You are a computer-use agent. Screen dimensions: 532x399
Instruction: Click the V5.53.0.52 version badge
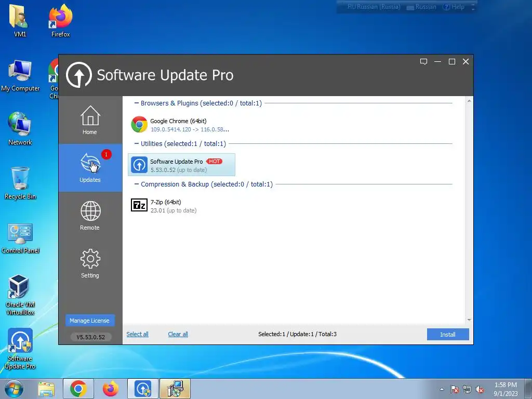90,337
